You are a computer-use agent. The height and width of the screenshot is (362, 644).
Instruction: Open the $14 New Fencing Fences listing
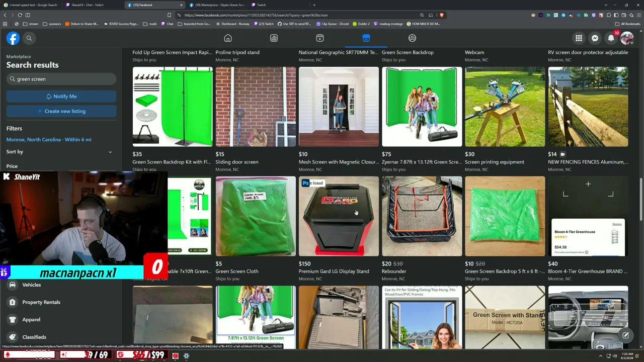pyautogui.click(x=588, y=119)
